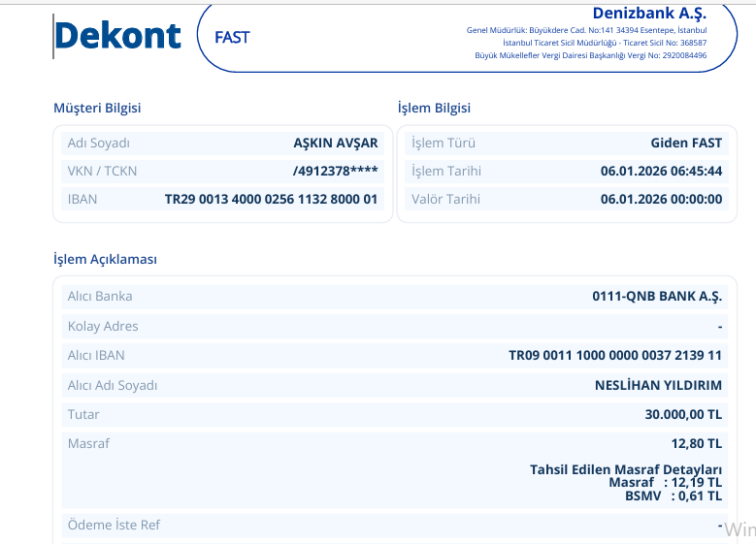Click the Alıcı Adı Soyadı label

point(113,386)
